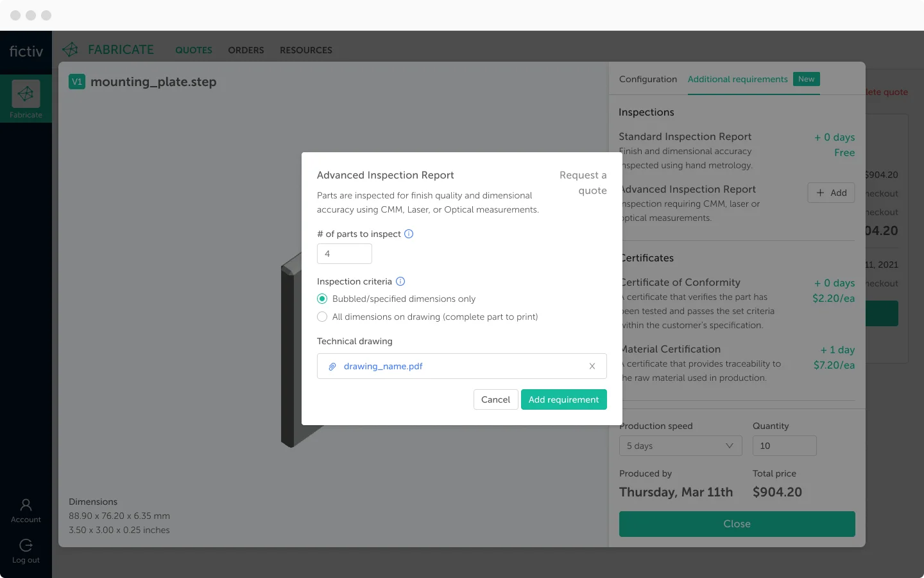Open the drawing_name.pdf link
924x578 pixels.
(383, 366)
